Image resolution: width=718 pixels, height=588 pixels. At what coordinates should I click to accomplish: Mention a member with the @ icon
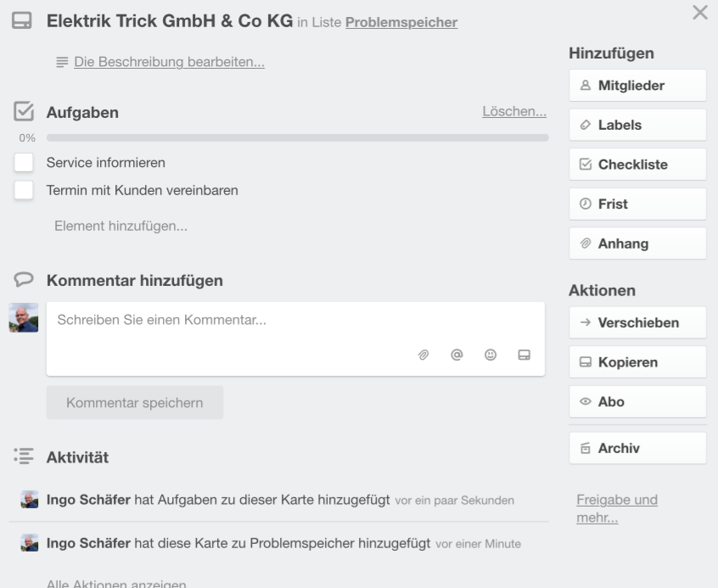click(457, 355)
